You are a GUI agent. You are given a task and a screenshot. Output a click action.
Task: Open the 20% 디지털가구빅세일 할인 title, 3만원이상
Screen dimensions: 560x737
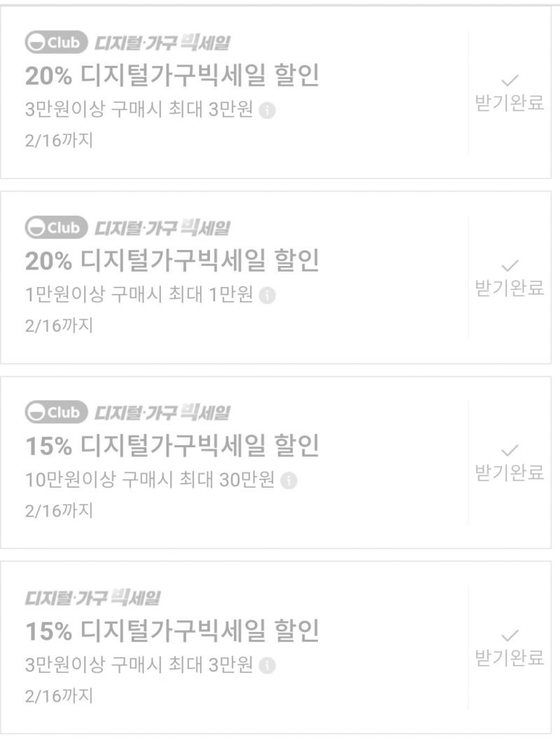coord(172,76)
